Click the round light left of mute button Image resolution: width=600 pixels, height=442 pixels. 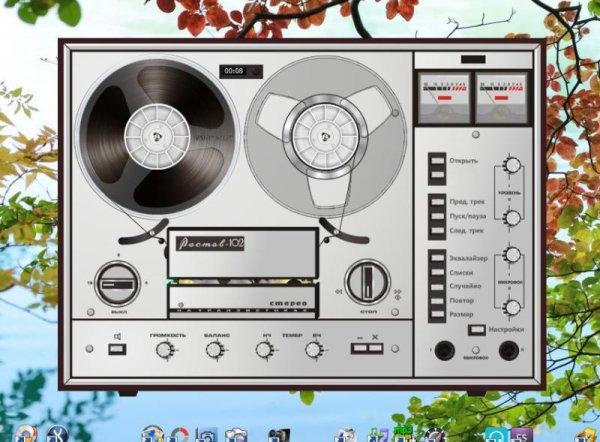pyautogui.click(x=90, y=349)
